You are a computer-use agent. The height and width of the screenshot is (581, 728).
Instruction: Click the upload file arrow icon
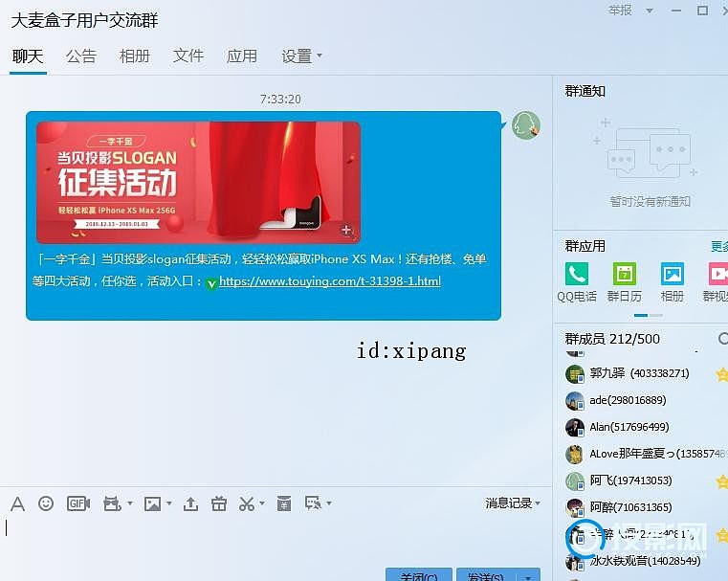pyautogui.click(x=190, y=503)
